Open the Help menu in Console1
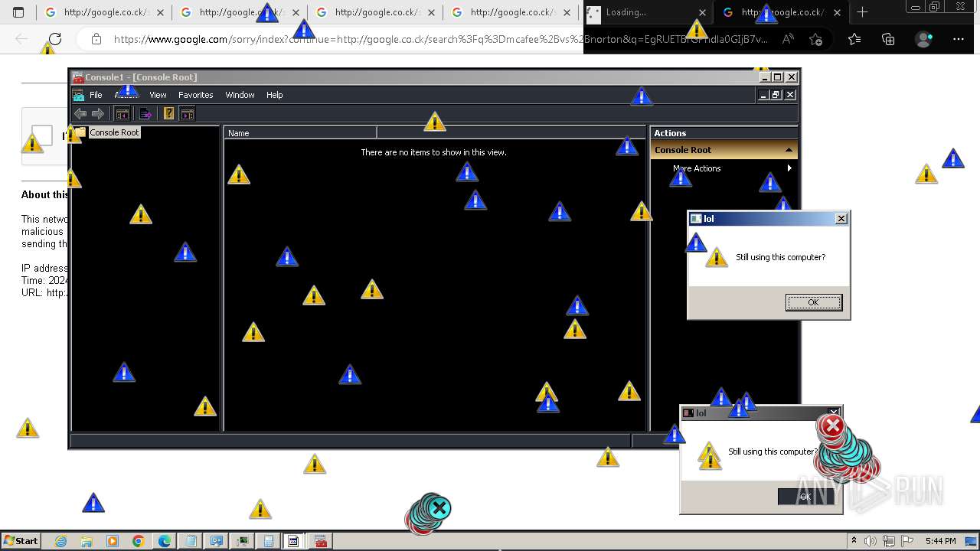This screenshot has width=980, height=551. pos(275,95)
